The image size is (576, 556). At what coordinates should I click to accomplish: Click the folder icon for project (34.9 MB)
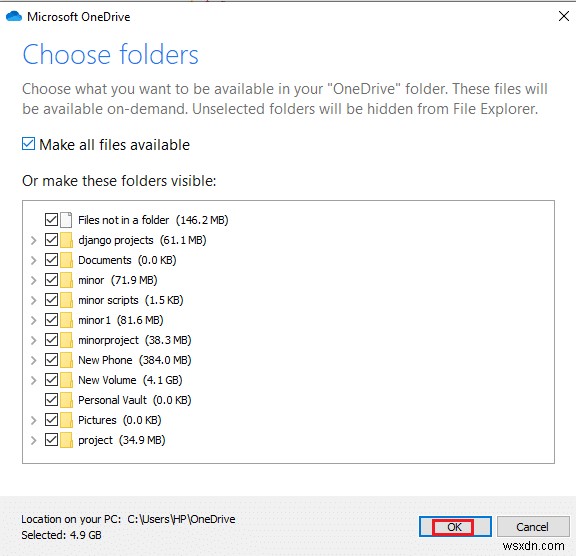66,440
